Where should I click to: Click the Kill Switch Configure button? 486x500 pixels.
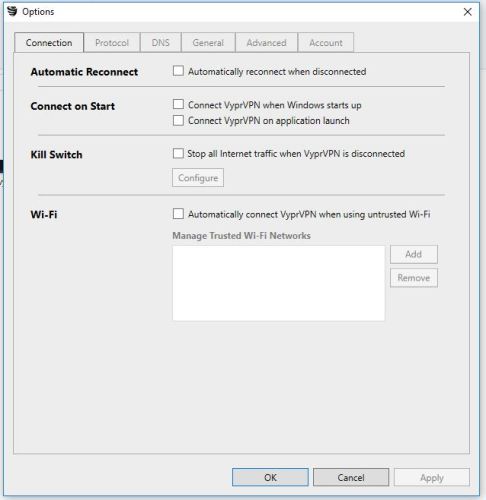click(x=198, y=178)
